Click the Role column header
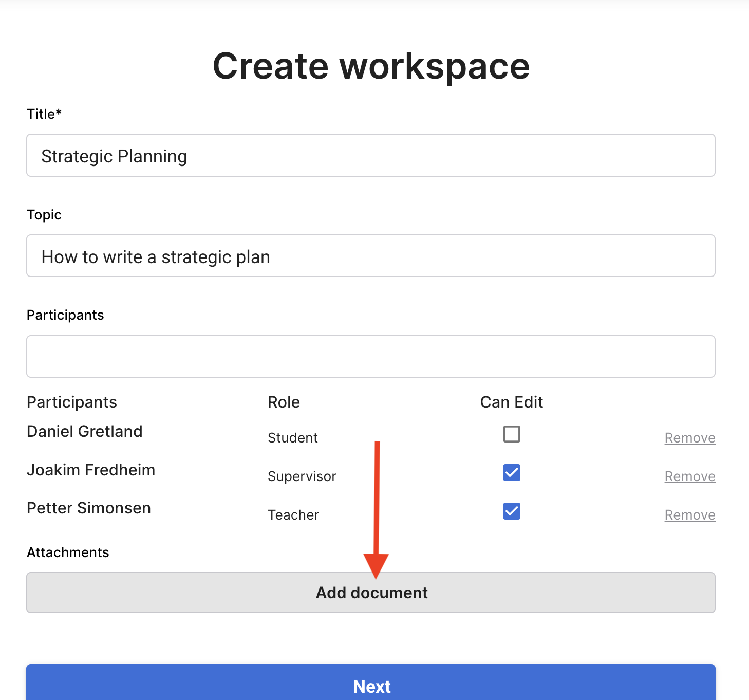Viewport: 749px width, 700px height. (284, 402)
